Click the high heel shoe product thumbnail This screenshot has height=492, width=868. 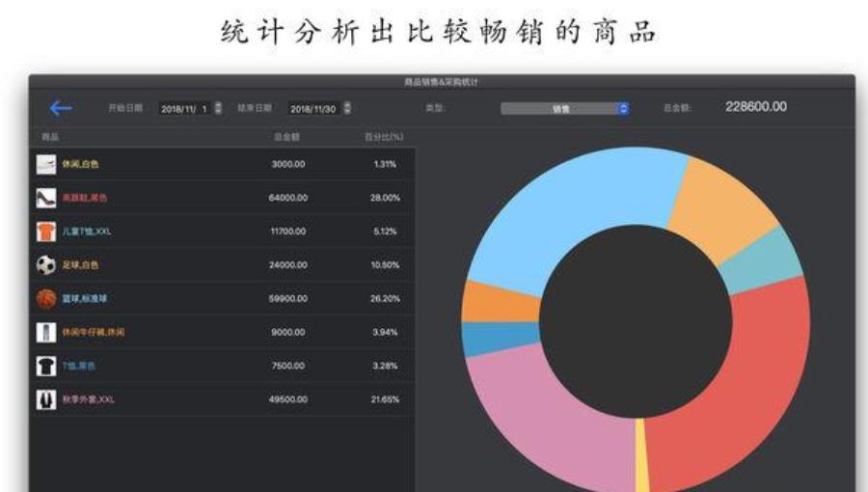46,198
